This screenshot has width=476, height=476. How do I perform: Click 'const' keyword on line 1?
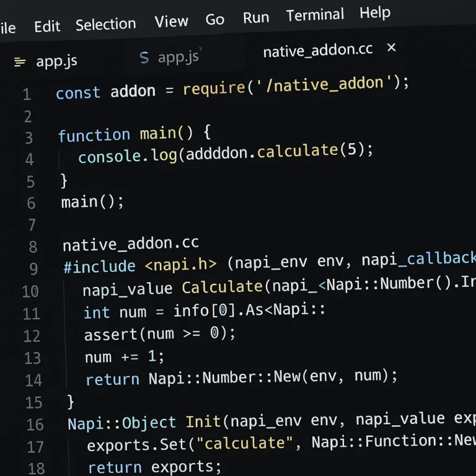[x=78, y=92]
